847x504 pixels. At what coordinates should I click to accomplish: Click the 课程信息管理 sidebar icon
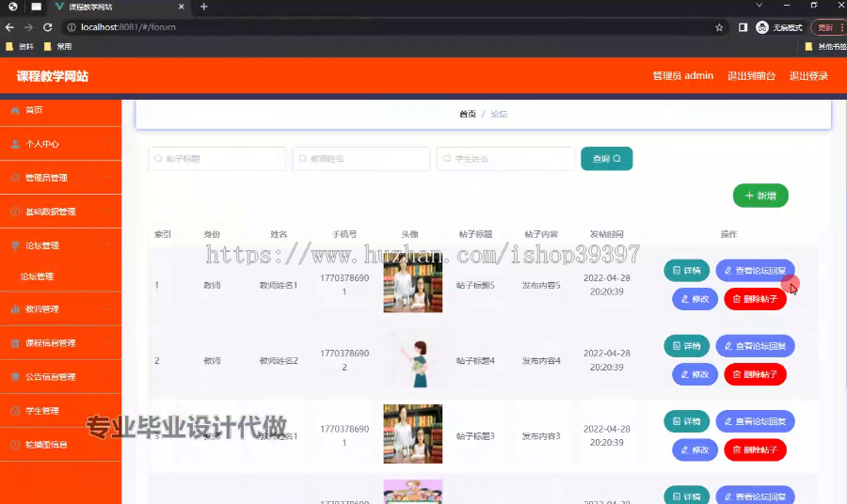(15, 343)
